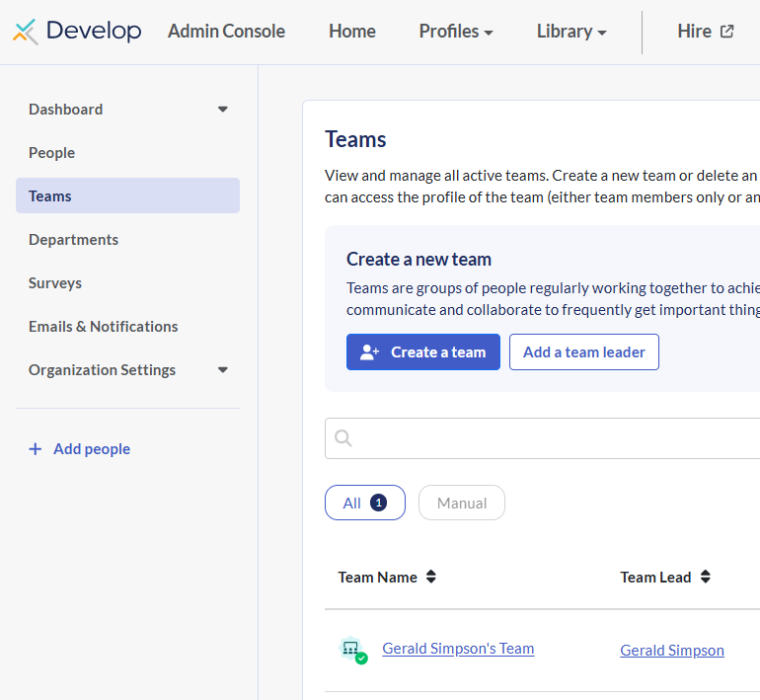
Task: Click the external link icon beside Hire
Action: [x=727, y=32]
